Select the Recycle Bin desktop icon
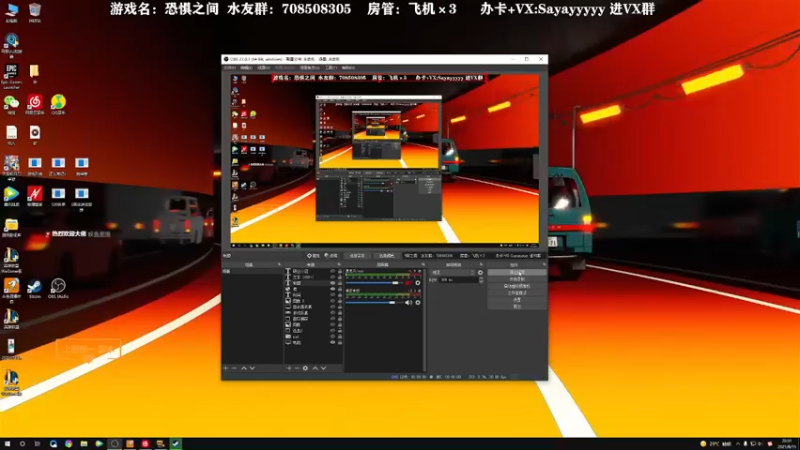This screenshot has width=800, height=450. (35, 13)
